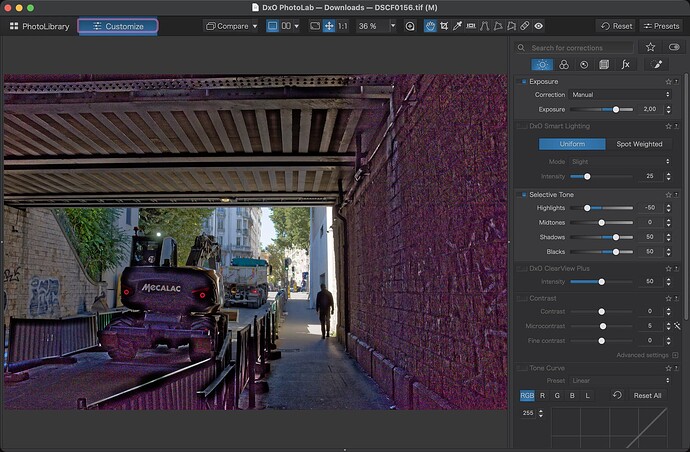The image size is (690, 452).
Task: Select the Crop tool in toolbar
Action: pos(445,26)
